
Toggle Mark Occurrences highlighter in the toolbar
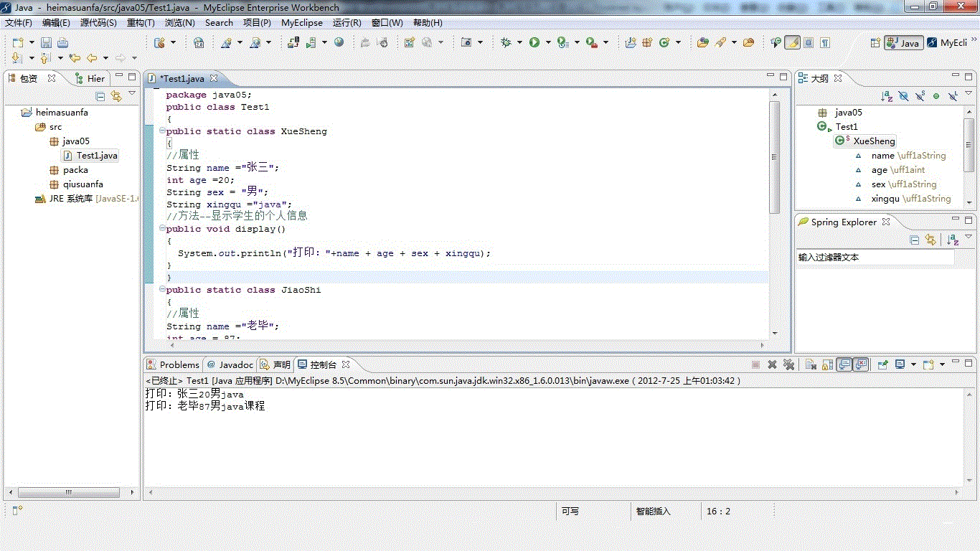pos(792,43)
